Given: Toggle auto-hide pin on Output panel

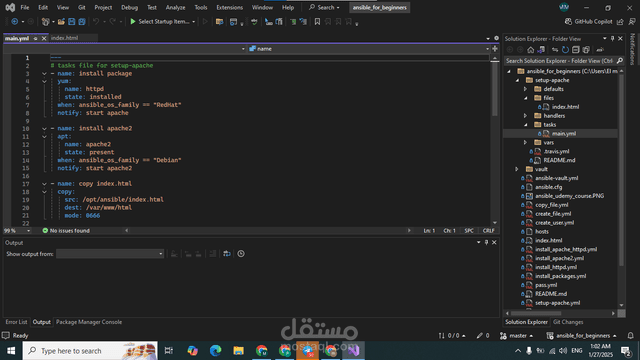Looking at the screenshot, I should (x=486, y=242).
